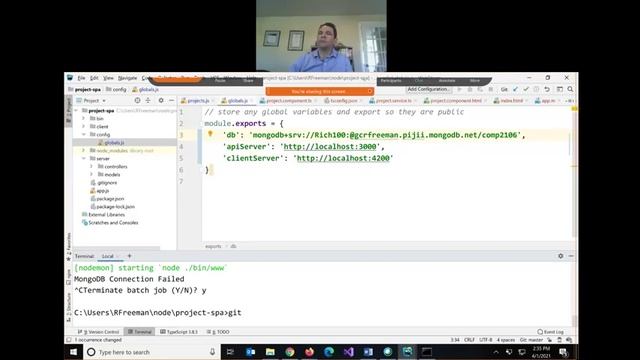Image resolution: width=640 pixels, height=360 pixels.
Task: Open the http://localhost:4200 link
Action: click(x=343, y=158)
